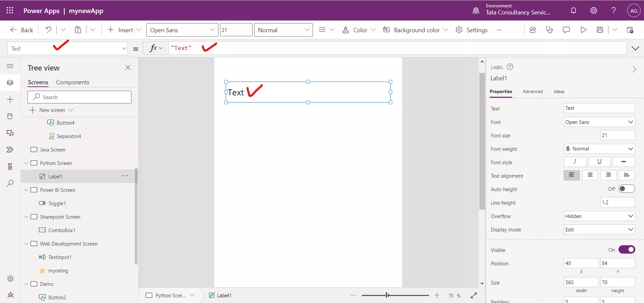The height and width of the screenshot is (303, 644).
Task: Turn off the Visible toggle
Action: click(x=628, y=250)
